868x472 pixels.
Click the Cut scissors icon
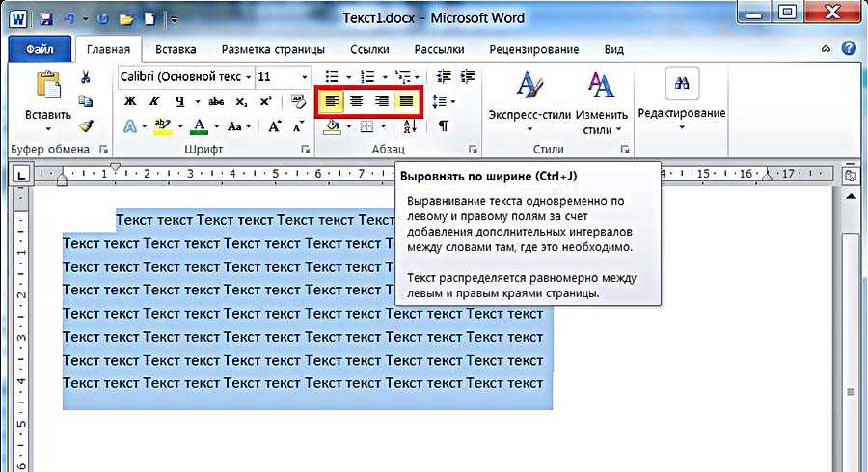pyautogui.click(x=86, y=77)
